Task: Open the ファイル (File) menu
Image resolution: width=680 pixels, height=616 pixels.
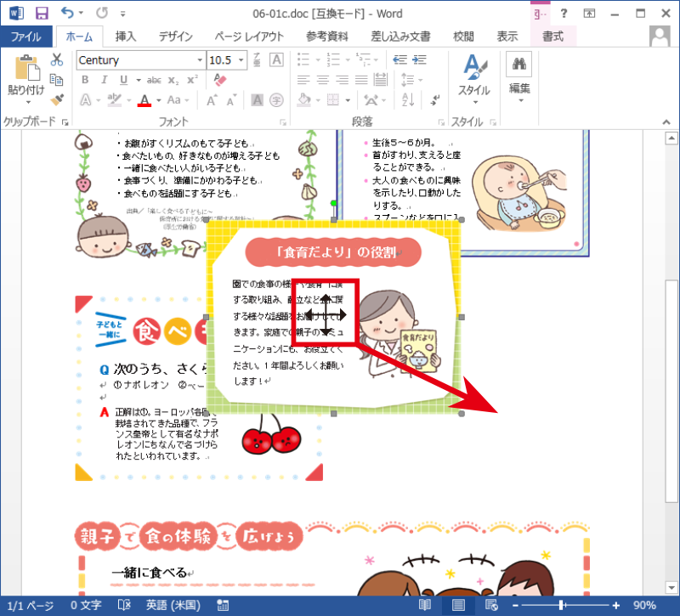Action: (x=26, y=37)
